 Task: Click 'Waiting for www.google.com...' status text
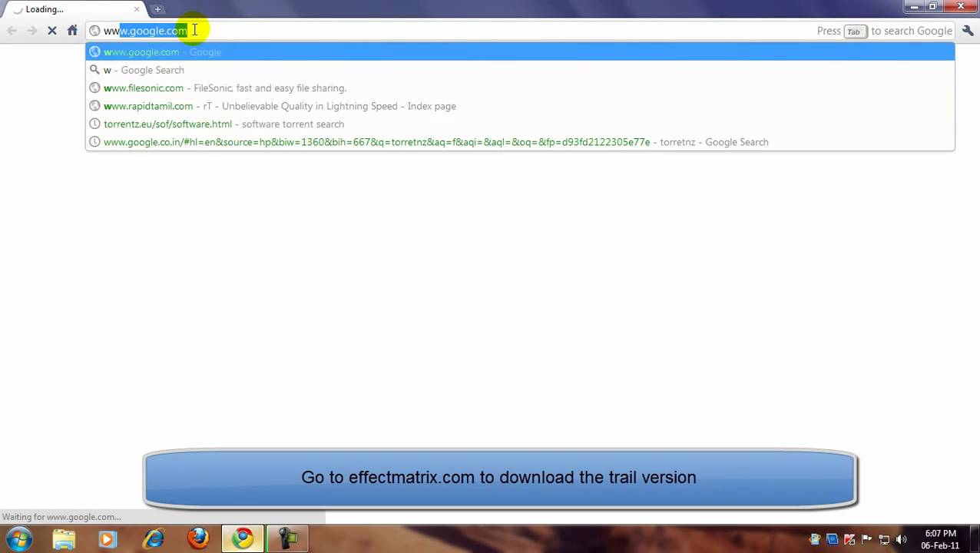coord(61,517)
